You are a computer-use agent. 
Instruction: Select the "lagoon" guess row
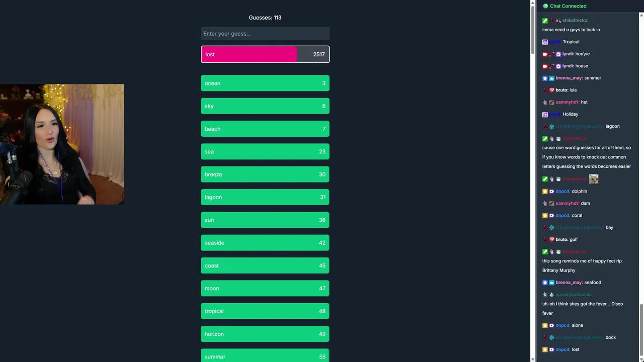click(x=265, y=197)
